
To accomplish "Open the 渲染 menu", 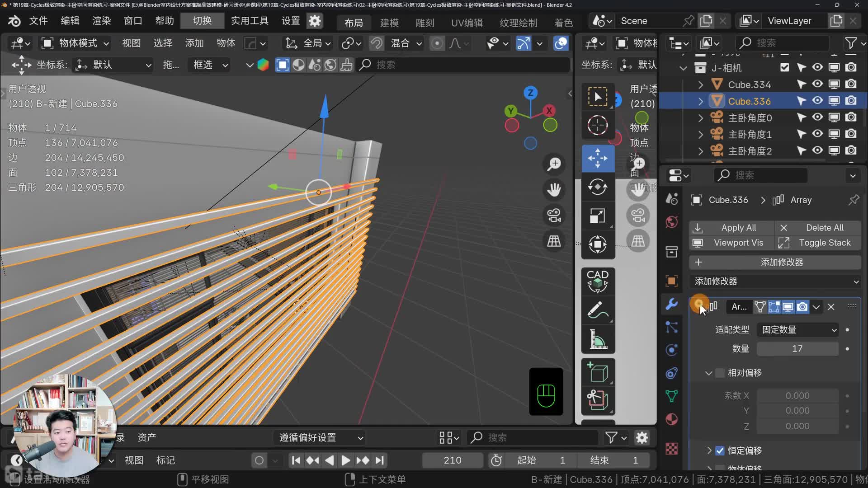I will [x=101, y=21].
